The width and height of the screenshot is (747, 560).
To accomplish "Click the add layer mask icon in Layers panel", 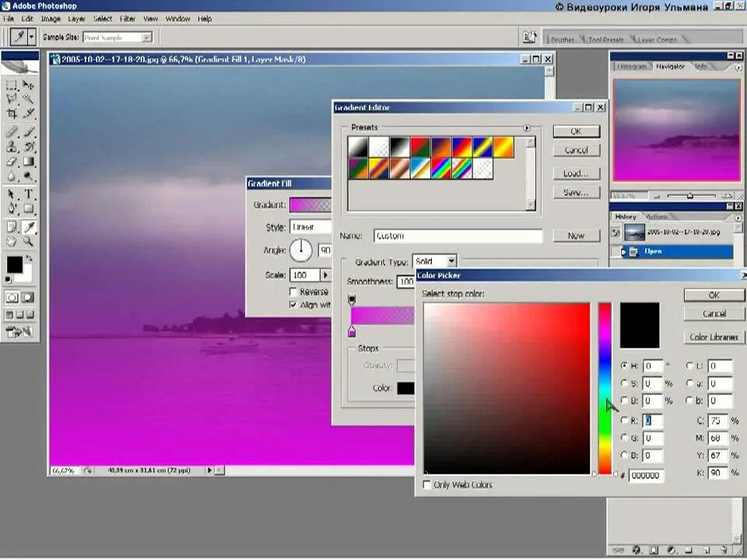I will [653, 551].
